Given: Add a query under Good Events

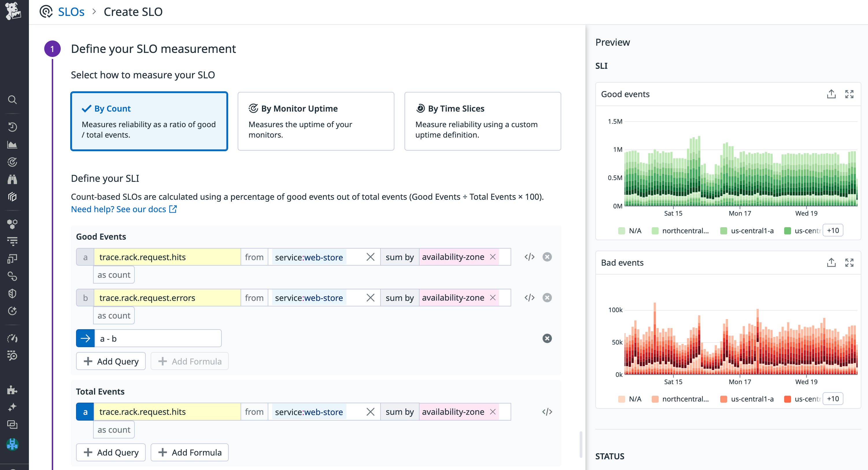Looking at the screenshot, I should (110, 361).
